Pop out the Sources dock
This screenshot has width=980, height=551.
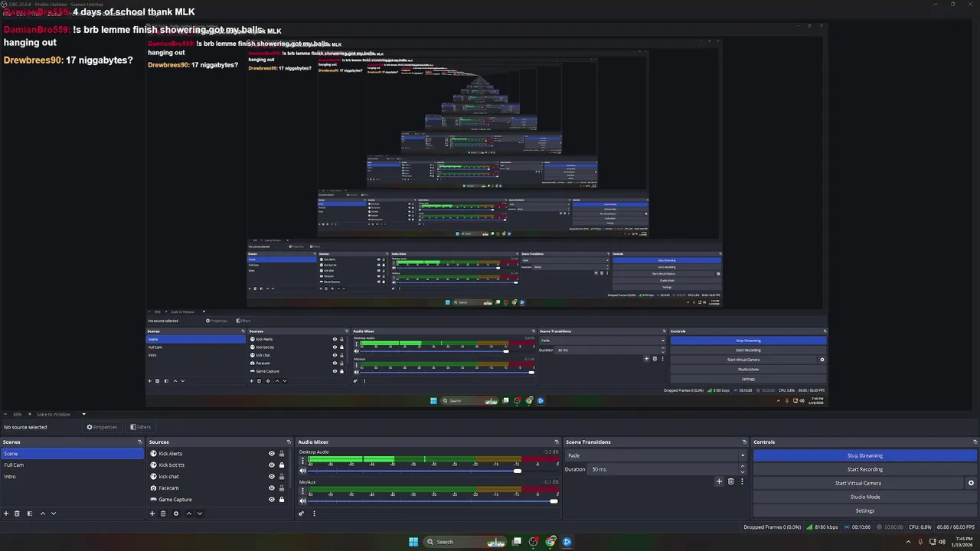click(x=289, y=442)
